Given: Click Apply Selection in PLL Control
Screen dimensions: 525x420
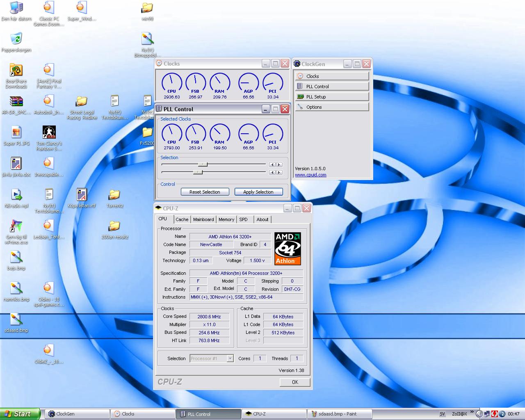Looking at the screenshot, I should point(258,192).
